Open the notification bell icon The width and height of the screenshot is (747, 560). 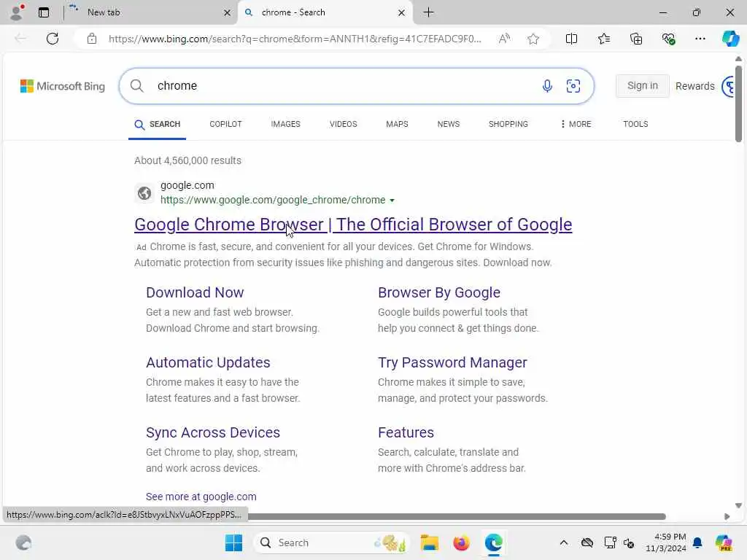tap(697, 542)
